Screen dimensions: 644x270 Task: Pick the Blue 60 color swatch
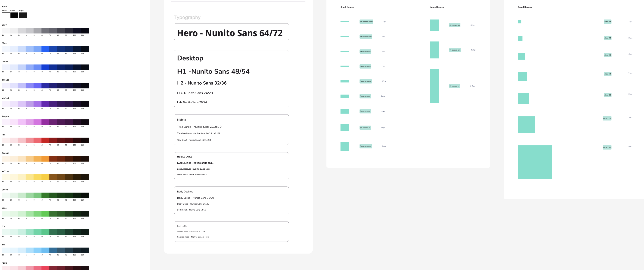[45, 49]
